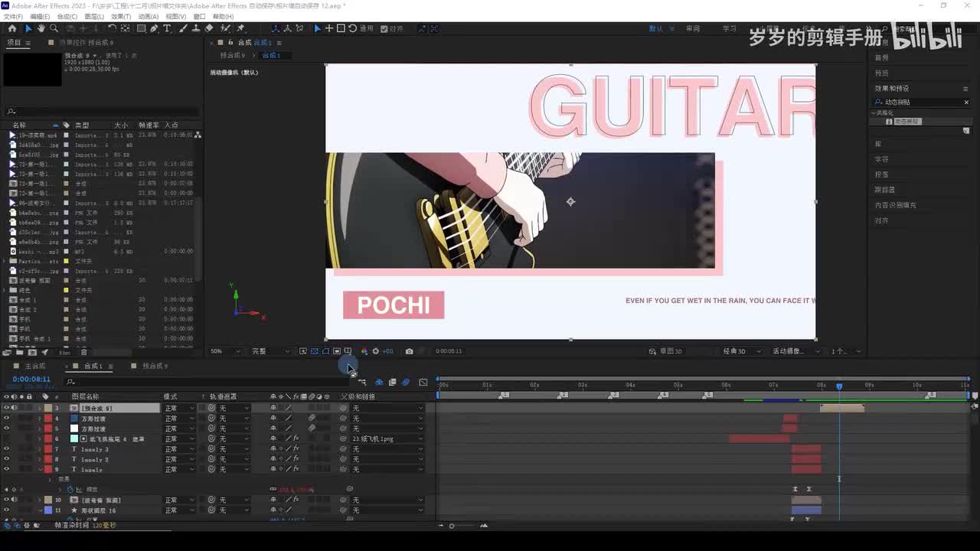Toggle visibility of 形状图层 16
Viewport: 980px width, 551px height.
(7, 510)
